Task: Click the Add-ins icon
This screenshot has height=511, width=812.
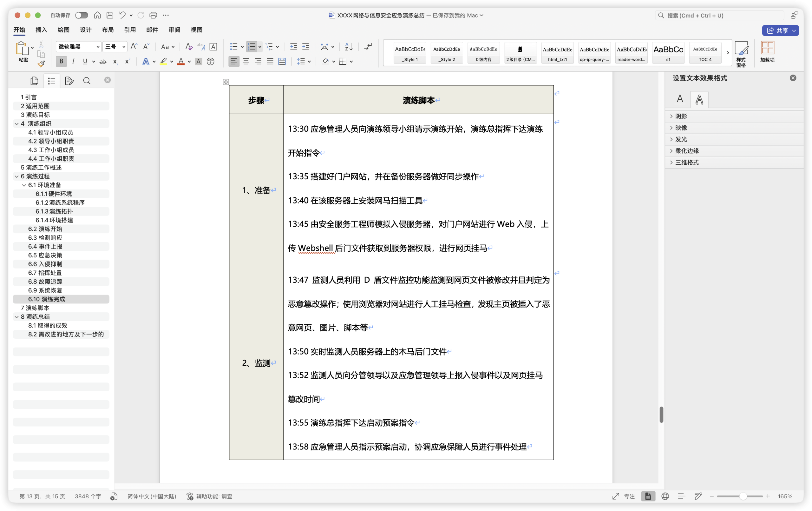Action: click(x=767, y=52)
